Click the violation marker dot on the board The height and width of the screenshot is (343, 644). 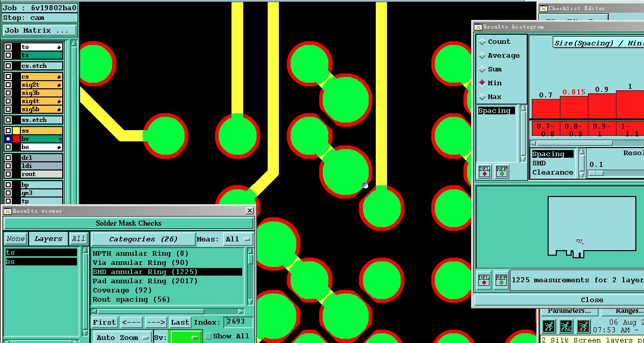pyautogui.click(x=365, y=185)
